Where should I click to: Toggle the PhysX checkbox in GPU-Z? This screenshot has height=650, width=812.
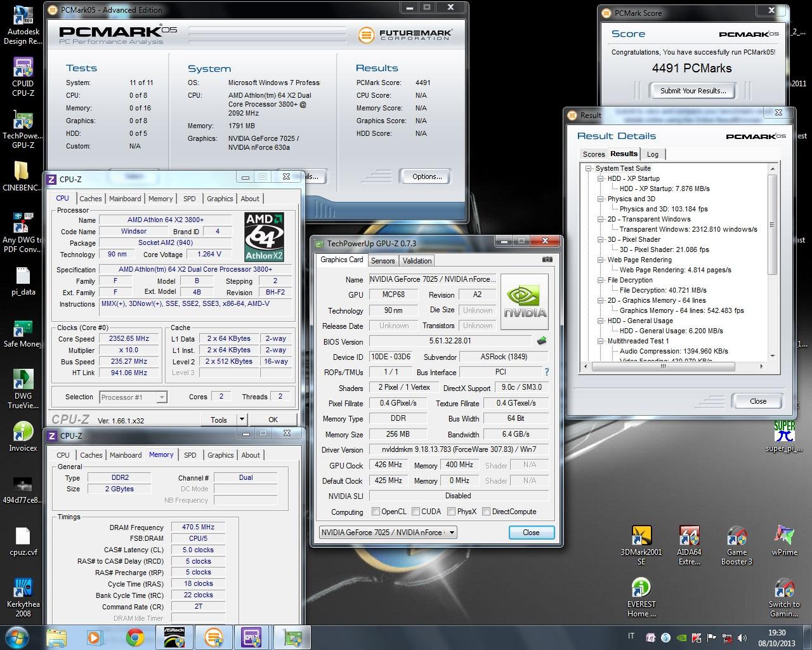point(451,511)
